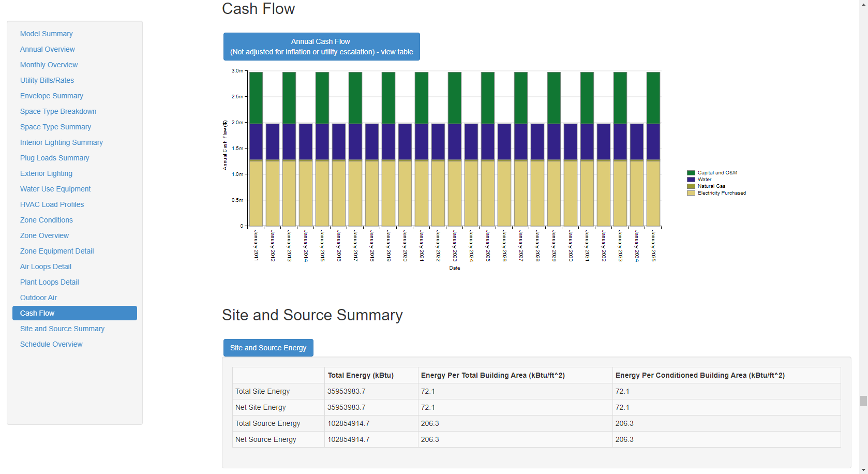The height and width of the screenshot is (474, 868).
Task: Click the Natural Gas legend color swatch
Action: pos(690,186)
